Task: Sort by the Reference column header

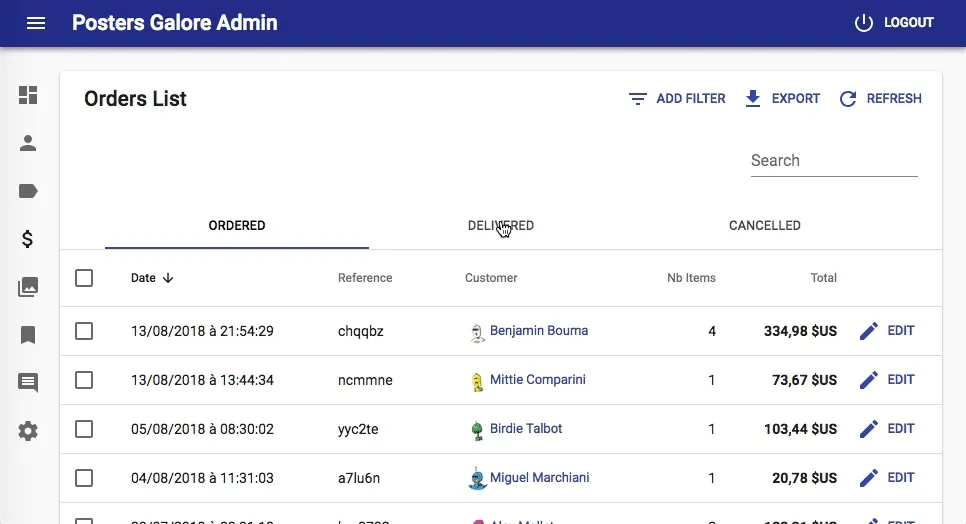Action: click(365, 278)
